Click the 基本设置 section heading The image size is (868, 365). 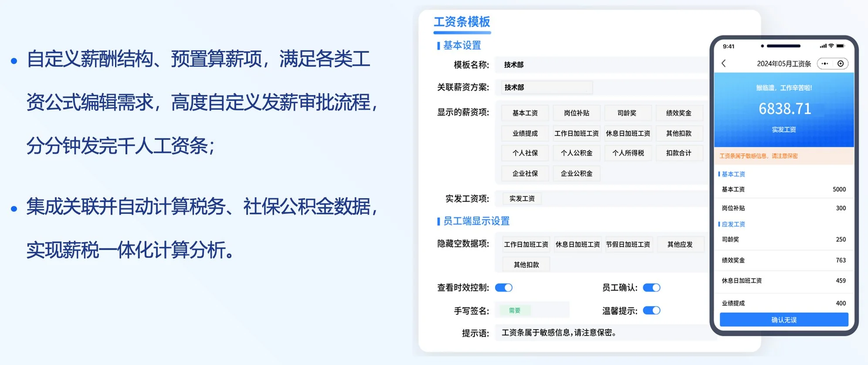click(x=462, y=45)
